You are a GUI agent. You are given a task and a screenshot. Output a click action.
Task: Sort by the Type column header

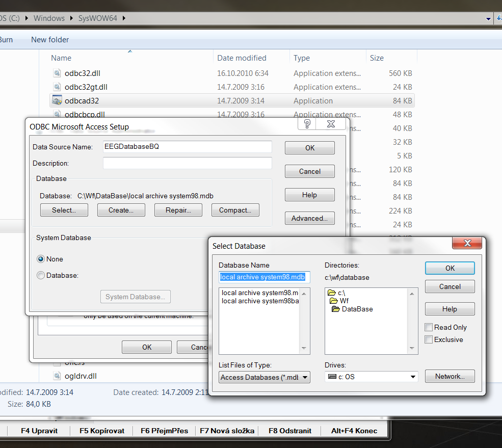302,58
